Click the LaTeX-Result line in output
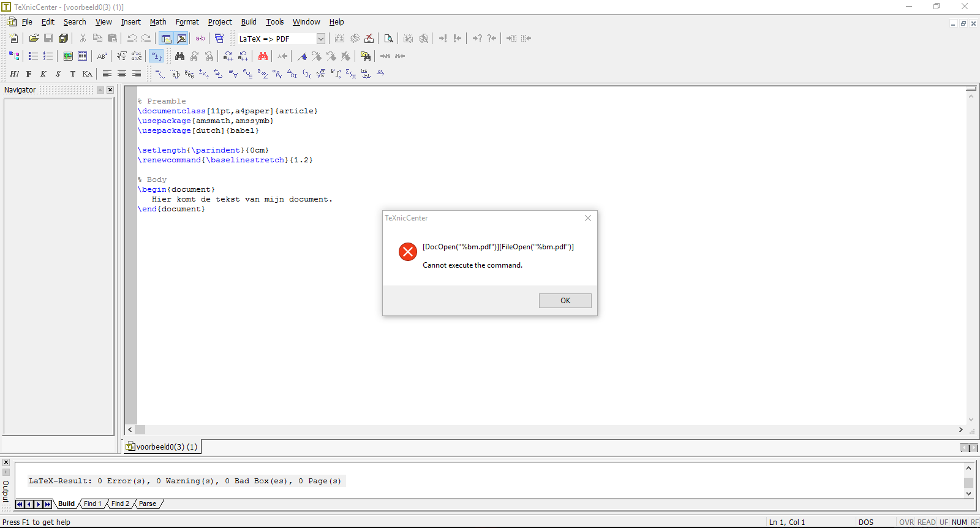This screenshot has width=980, height=528. 185,481
